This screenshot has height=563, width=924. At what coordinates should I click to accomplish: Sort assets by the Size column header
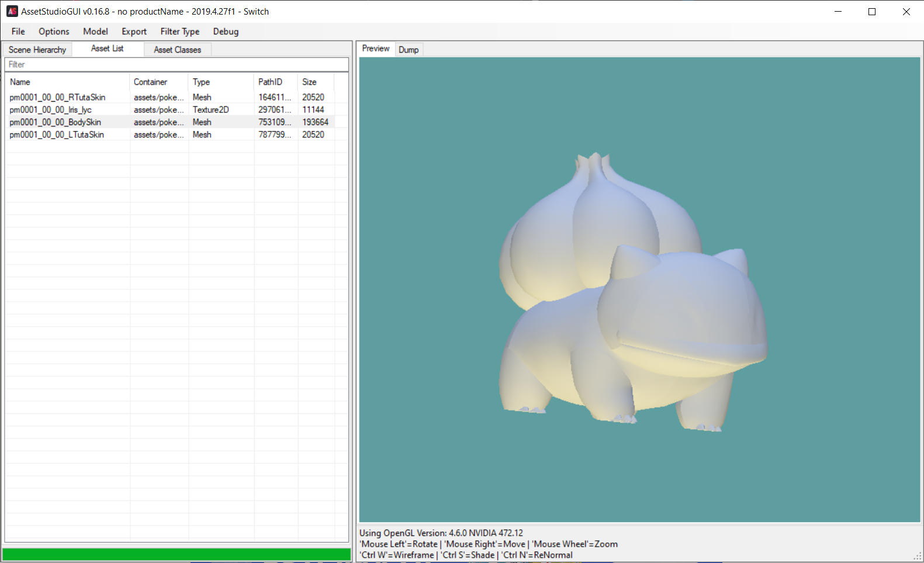pos(316,82)
